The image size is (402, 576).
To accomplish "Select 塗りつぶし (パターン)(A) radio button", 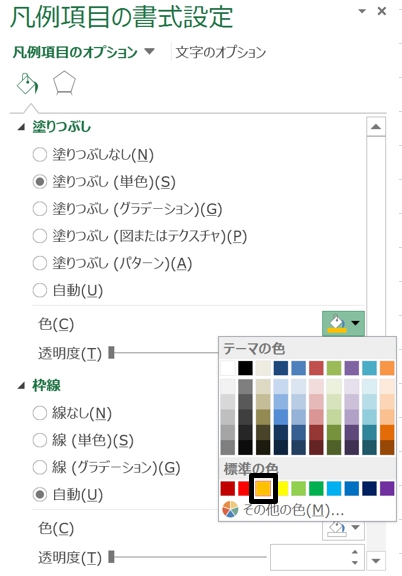I will [x=40, y=263].
